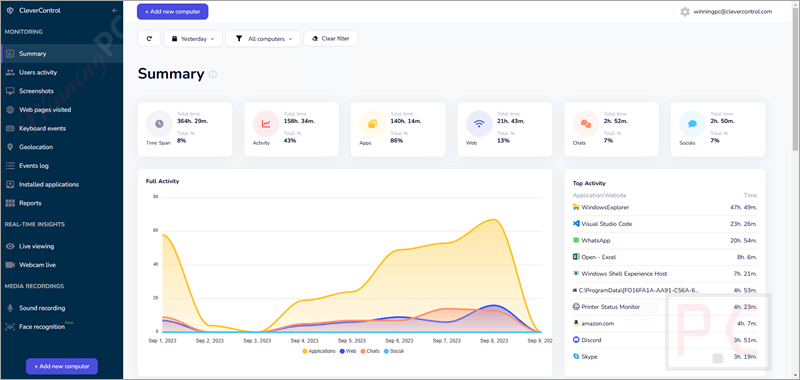The width and height of the screenshot is (800, 380).
Task: Click the Users activity people icon
Action: (10, 72)
